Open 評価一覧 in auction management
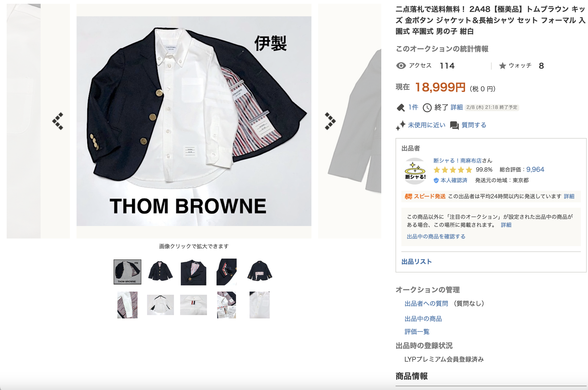Image resolution: width=588 pixels, height=390 pixels. [x=417, y=331]
